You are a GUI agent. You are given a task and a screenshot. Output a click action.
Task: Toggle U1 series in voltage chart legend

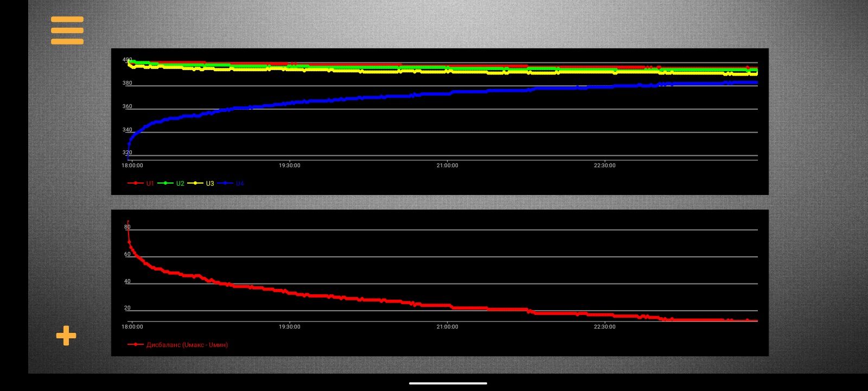point(141,184)
